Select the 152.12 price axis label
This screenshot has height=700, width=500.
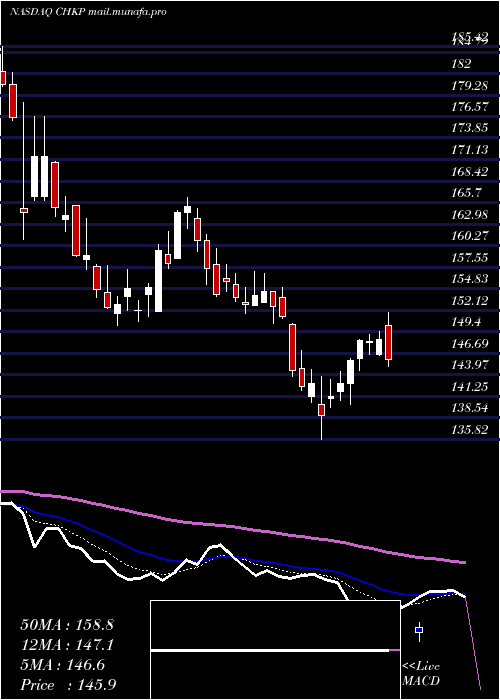click(469, 300)
